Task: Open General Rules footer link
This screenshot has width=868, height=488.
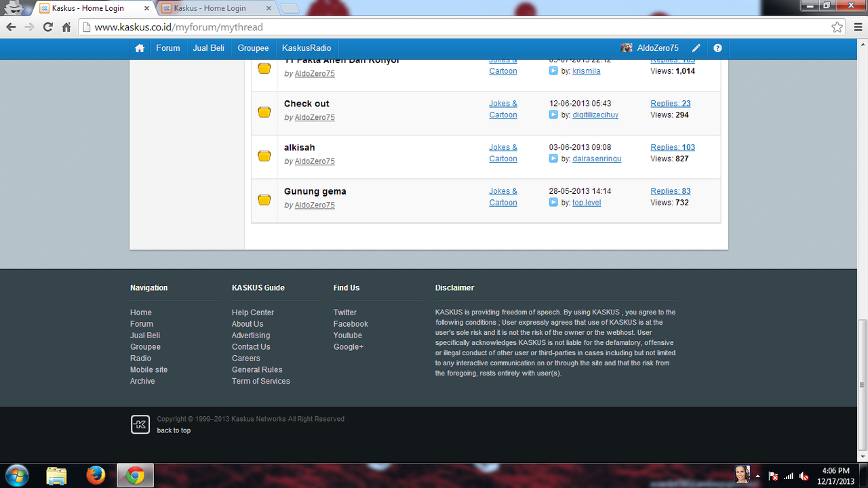Action: (257, 370)
